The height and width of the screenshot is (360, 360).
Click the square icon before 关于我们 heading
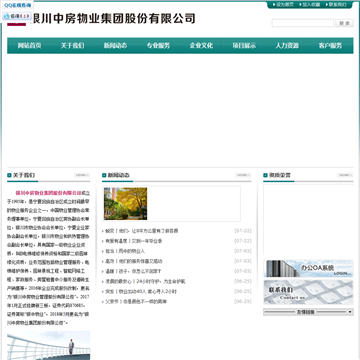[9, 175]
